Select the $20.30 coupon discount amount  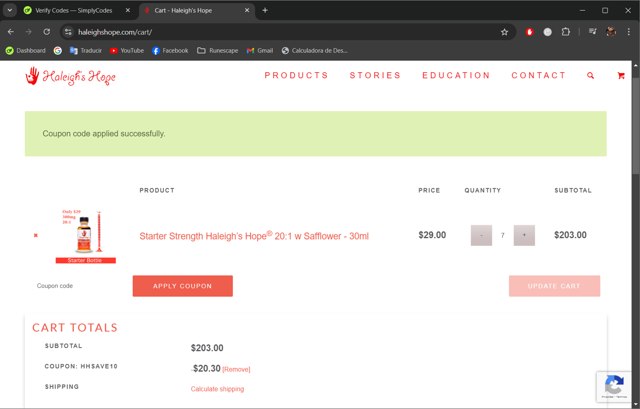(206, 369)
